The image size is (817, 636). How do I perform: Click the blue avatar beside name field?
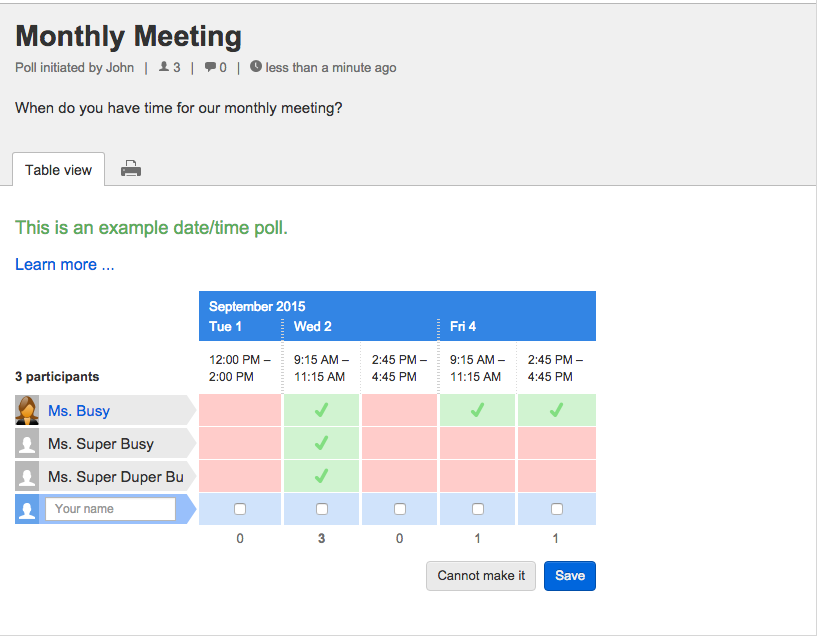coord(27,509)
